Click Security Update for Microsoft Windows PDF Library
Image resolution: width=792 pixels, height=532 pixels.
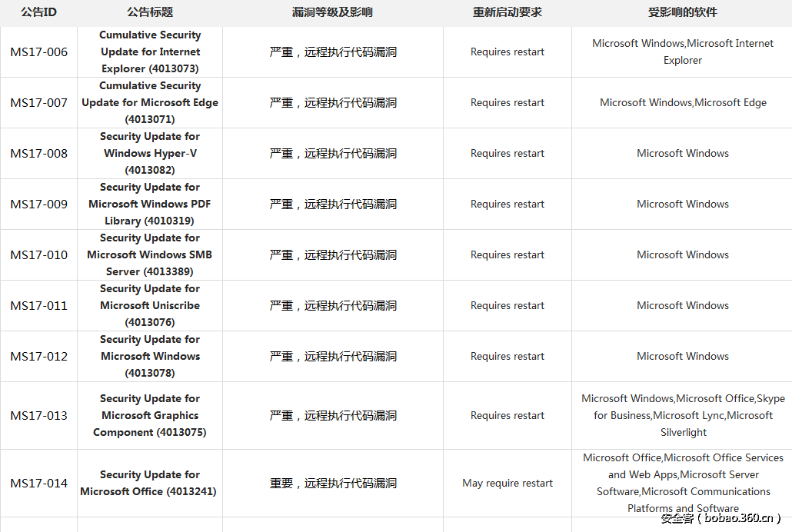tap(150, 204)
